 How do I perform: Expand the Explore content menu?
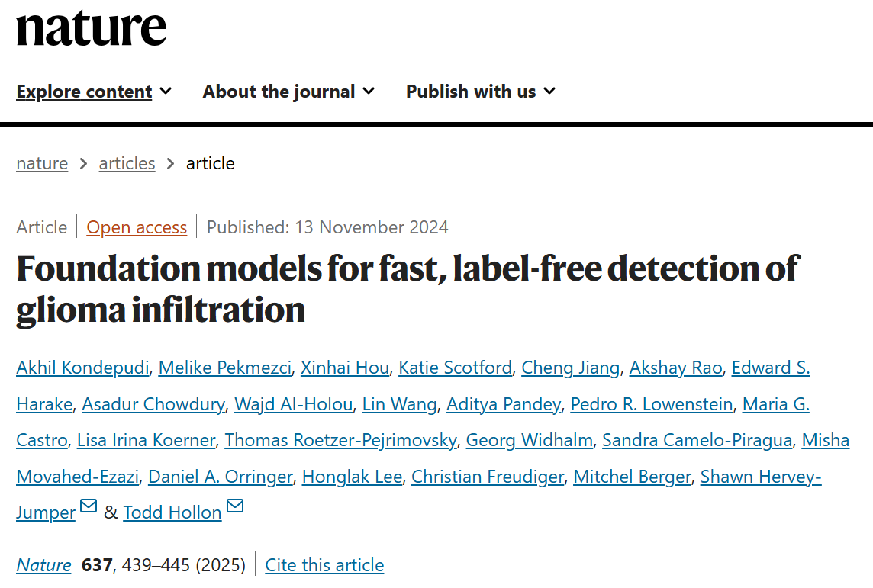(x=94, y=92)
